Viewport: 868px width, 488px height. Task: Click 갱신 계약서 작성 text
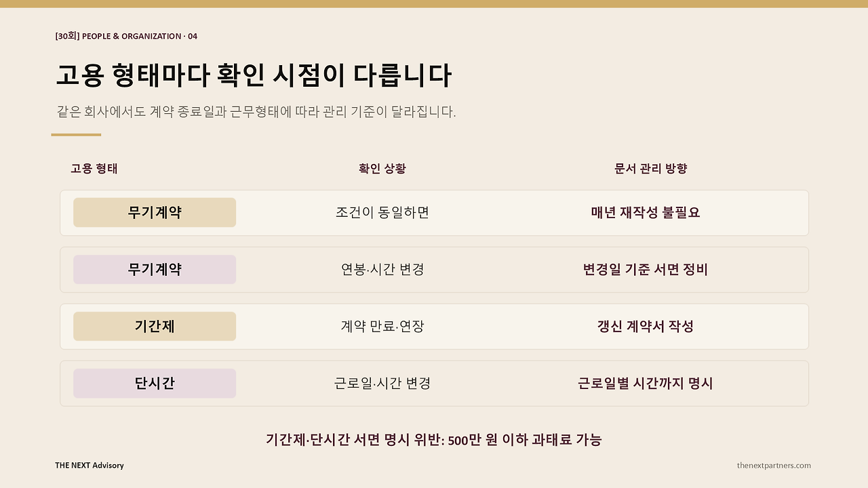(646, 326)
